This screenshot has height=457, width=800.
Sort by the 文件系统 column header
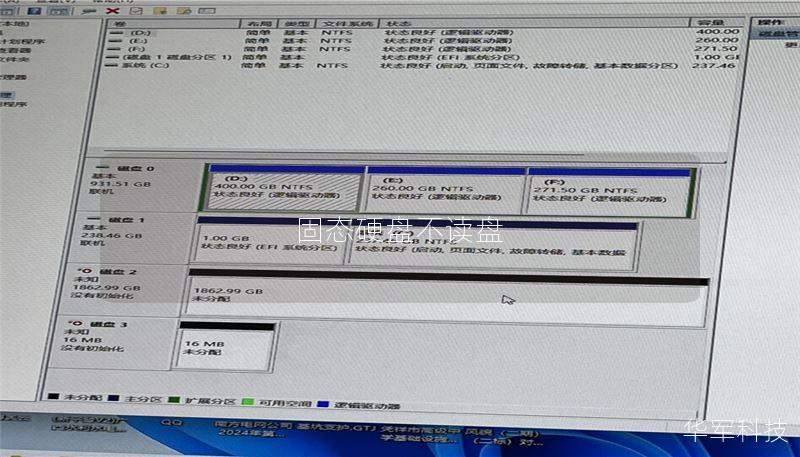347,23
